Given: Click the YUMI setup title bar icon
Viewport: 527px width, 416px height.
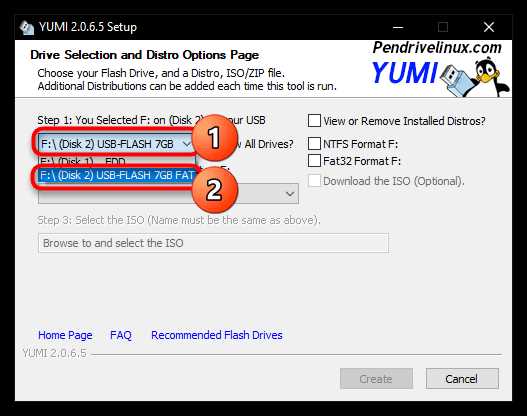Looking at the screenshot, I should tap(27, 28).
